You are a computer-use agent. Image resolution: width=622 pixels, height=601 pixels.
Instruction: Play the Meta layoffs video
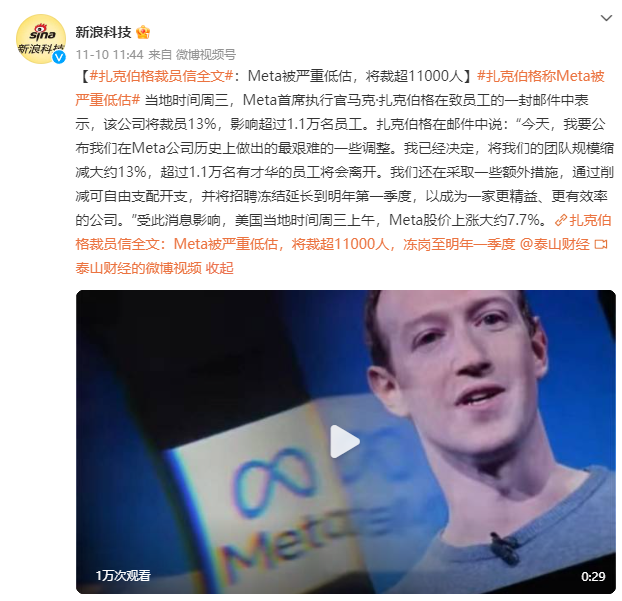tap(345, 442)
